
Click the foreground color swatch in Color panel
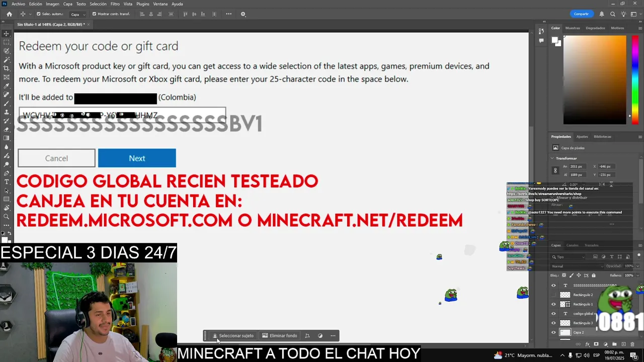[554, 40]
